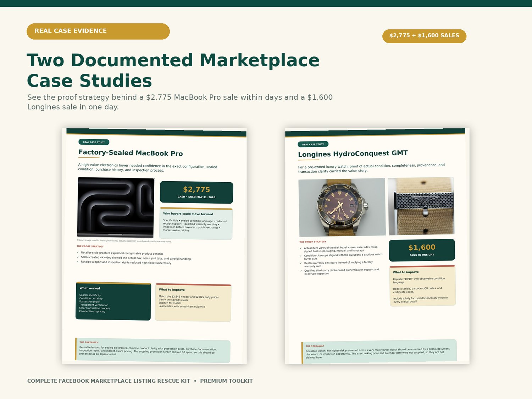This screenshot has height=399, width=532.
Task: Click the "$1,600" sold in one day box
Action: click(x=422, y=250)
